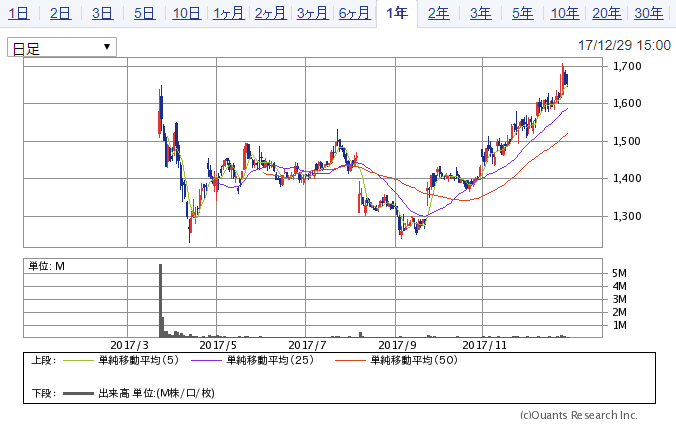This screenshot has height=427, width=676.
Task: Click the 17/12/29 15:00 timestamp
Action: coord(624,45)
